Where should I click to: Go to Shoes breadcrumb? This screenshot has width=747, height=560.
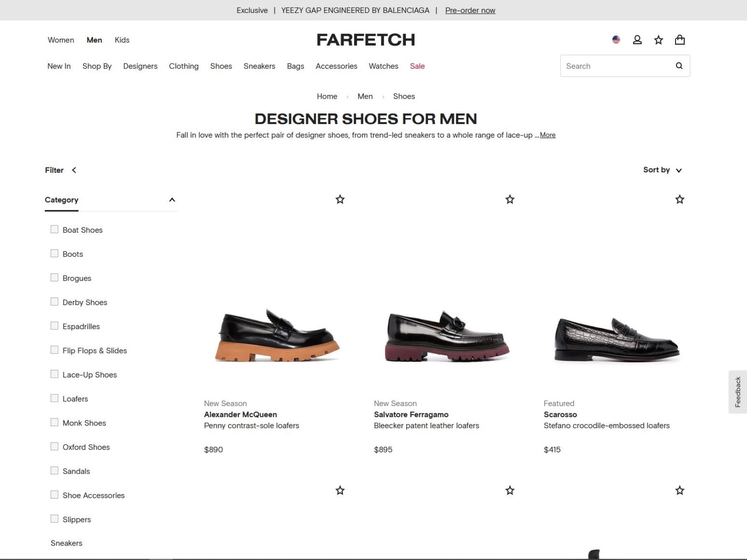coord(404,96)
